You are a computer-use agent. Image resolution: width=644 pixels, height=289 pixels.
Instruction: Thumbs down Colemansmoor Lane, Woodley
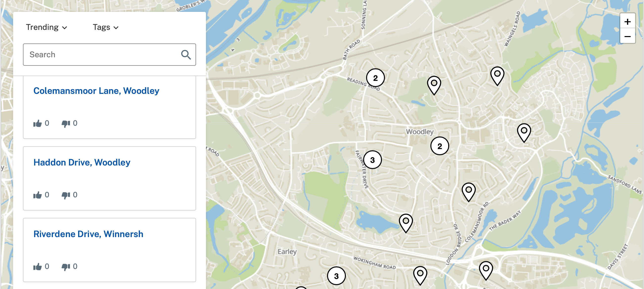point(66,124)
